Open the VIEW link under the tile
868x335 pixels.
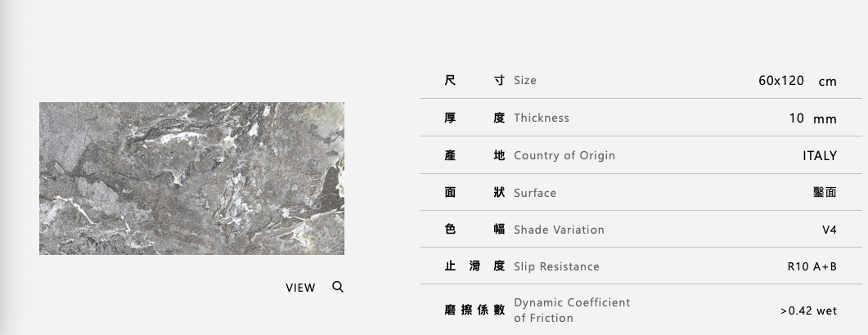300,288
